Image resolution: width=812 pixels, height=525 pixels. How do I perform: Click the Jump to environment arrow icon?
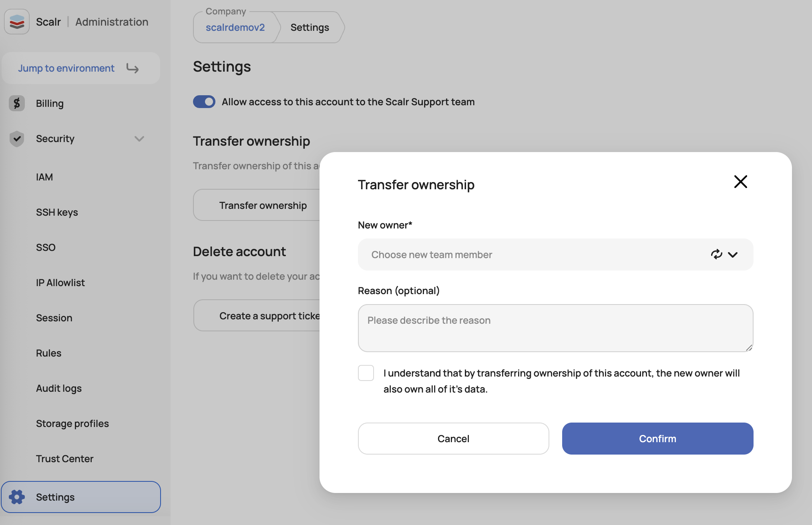133,68
